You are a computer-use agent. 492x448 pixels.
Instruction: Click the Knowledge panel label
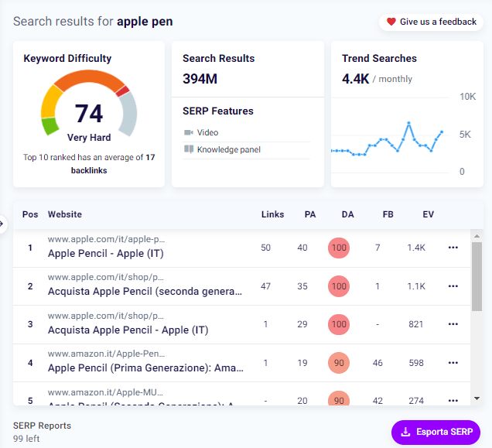pyautogui.click(x=229, y=149)
